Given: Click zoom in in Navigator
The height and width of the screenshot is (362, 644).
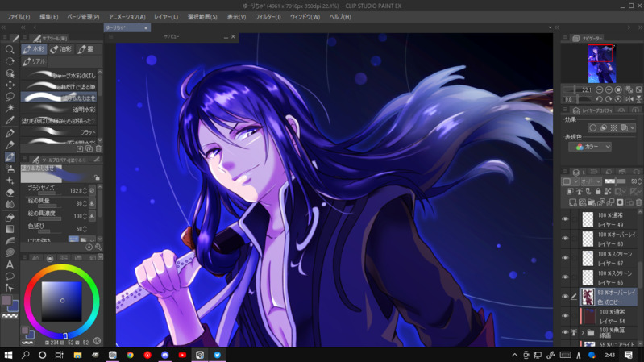Looking at the screenshot, I should (609, 89).
